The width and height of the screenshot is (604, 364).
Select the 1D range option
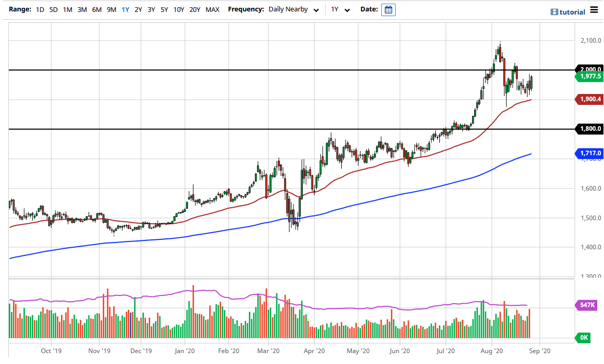click(40, 10)
